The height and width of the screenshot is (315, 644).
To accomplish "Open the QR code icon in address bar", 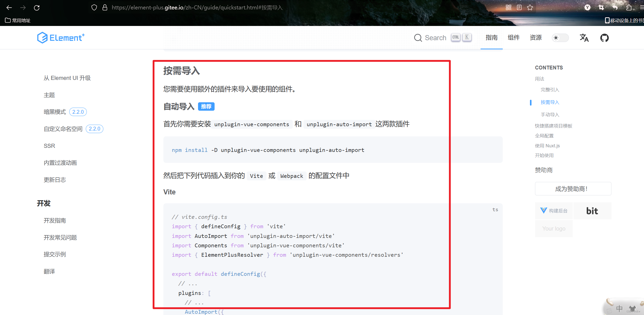I will coord(508,8).
